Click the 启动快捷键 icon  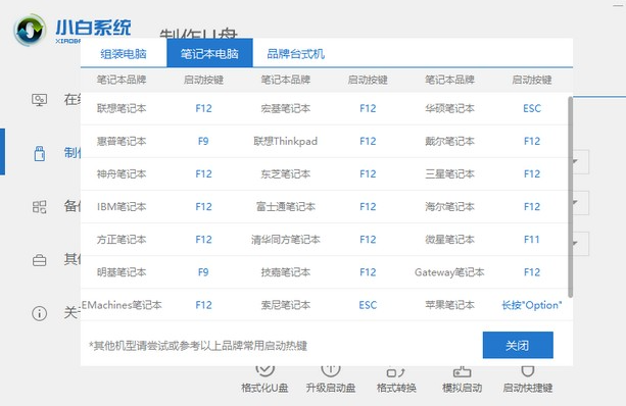pyautogui.click(x=528, y=371)
